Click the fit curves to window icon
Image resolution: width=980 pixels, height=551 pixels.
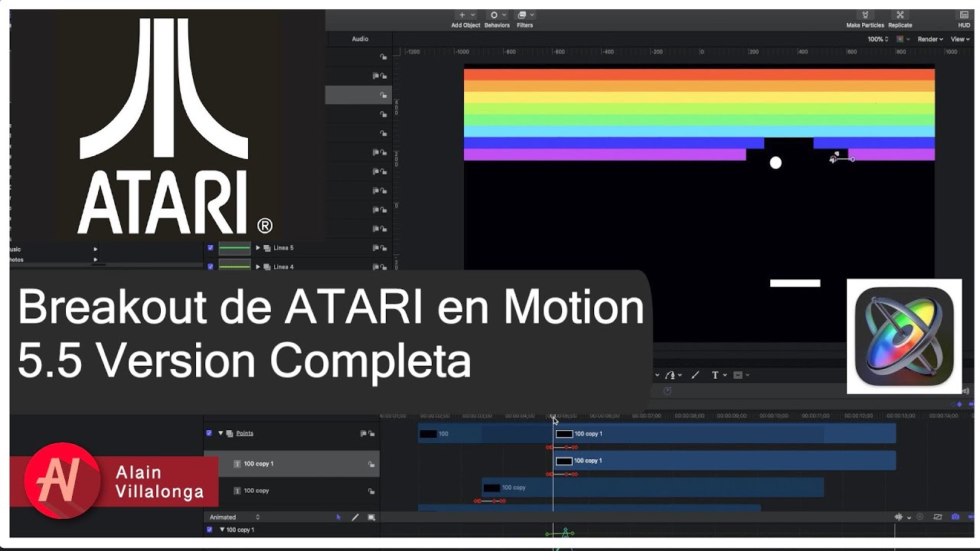[937, 517]
